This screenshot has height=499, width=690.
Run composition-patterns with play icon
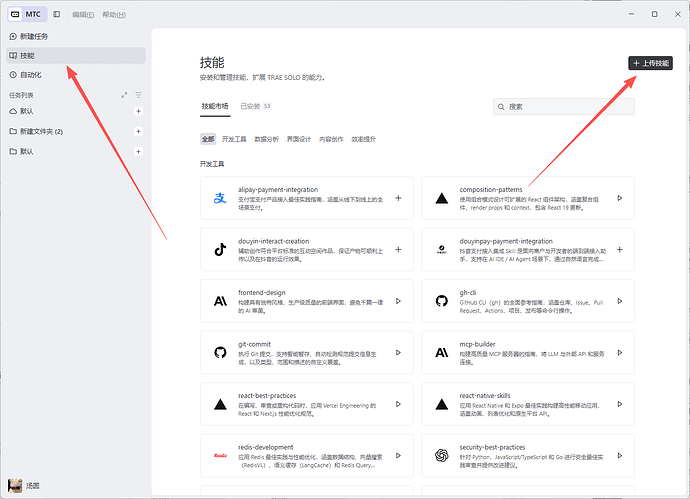point(620,198)
